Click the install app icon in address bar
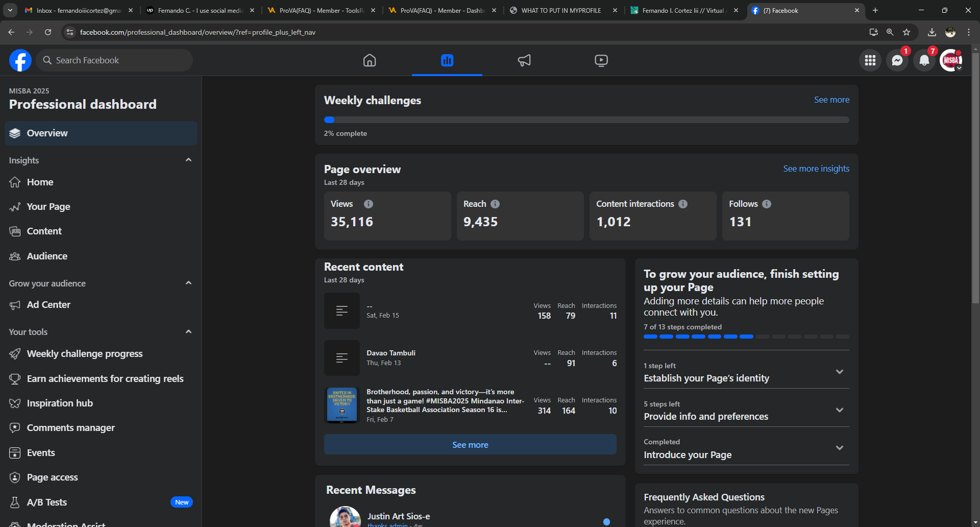Screen dimensions: 980x527 click(x=874, y=32)
